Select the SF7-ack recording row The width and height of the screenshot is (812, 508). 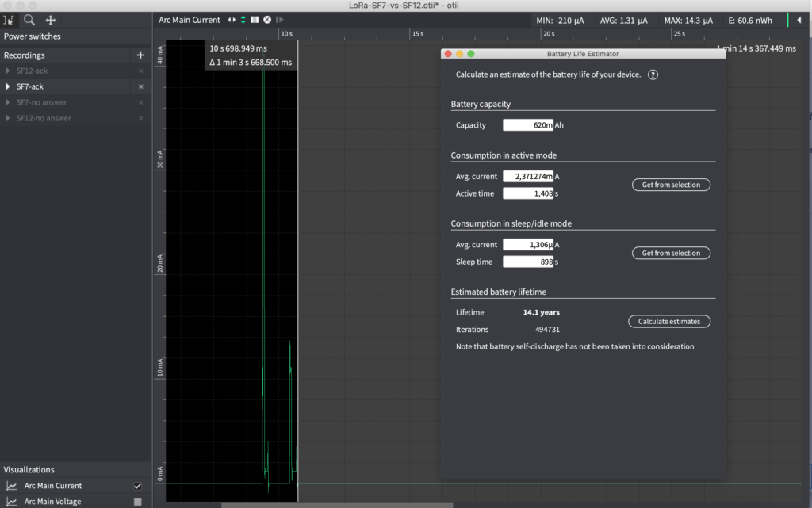point(75,86)
